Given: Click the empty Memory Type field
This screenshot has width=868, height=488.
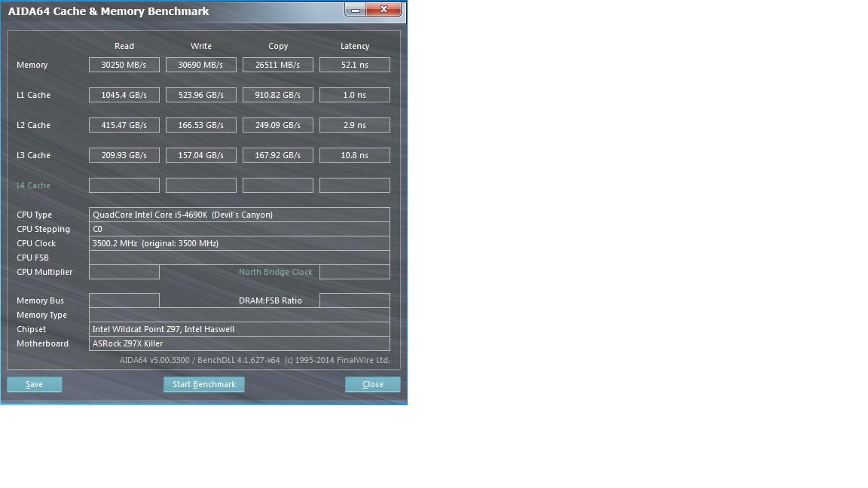Looking at the screenshot, I should [x=239, y=315].
